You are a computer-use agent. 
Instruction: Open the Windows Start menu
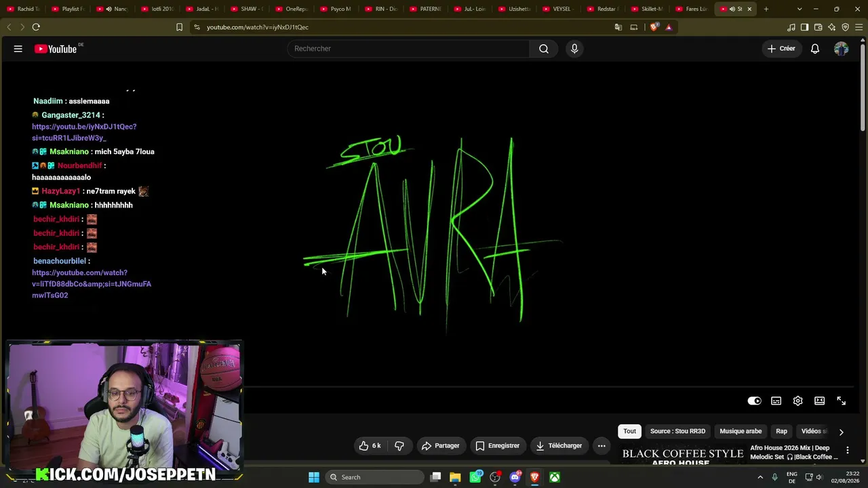coord(314,477)
